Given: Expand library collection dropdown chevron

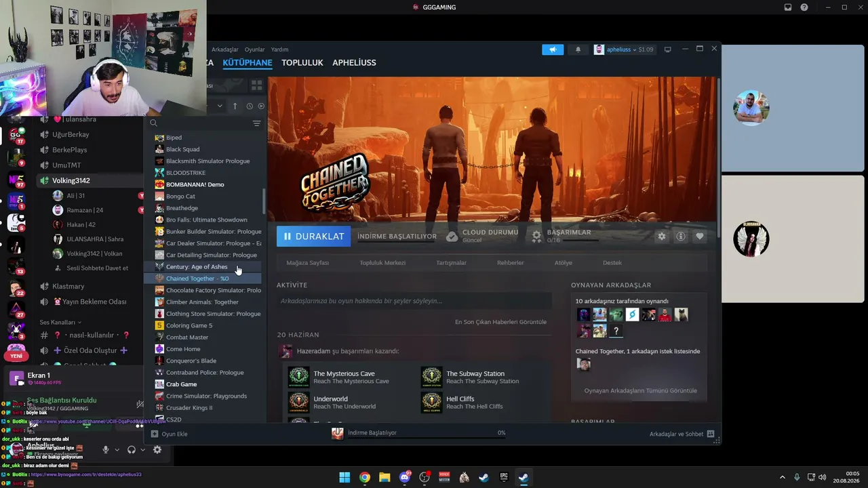Looking at the screenshot, I should 220,106.
